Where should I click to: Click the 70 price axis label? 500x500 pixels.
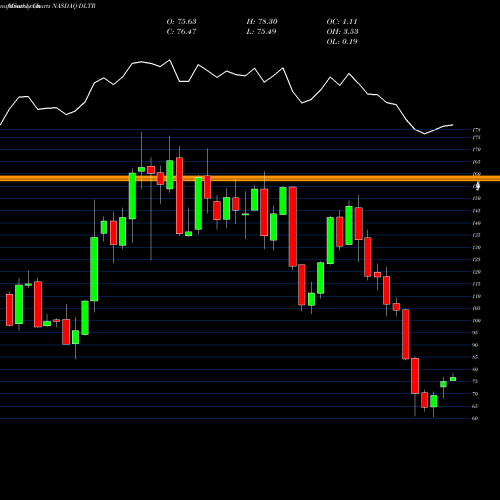475,394
